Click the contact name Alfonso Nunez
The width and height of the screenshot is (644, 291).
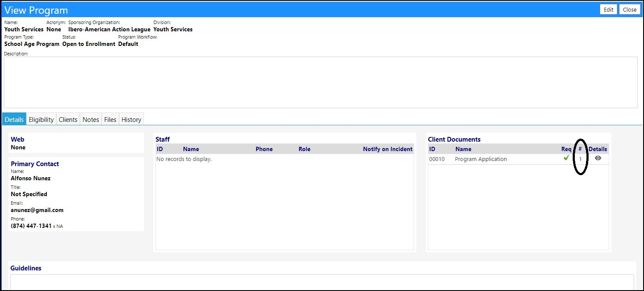pos(31,178)
